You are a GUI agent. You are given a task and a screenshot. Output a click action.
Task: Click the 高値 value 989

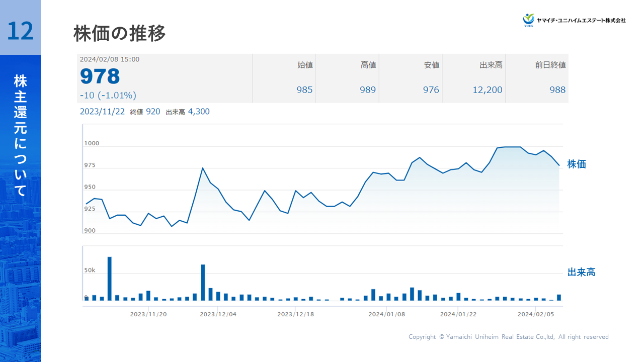(x=368, y=90)
